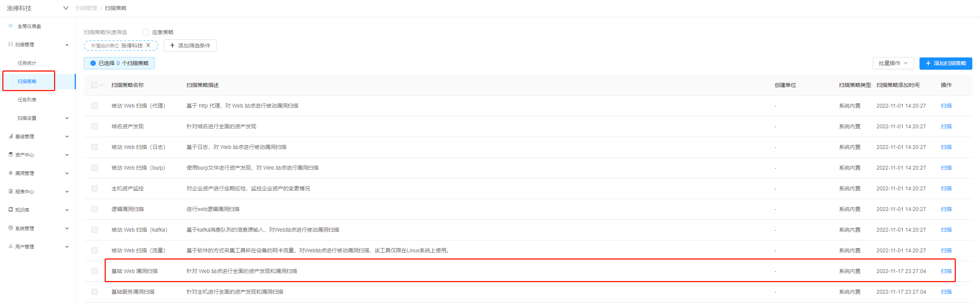Click the 添加筛选条件 button

[190, 46]
